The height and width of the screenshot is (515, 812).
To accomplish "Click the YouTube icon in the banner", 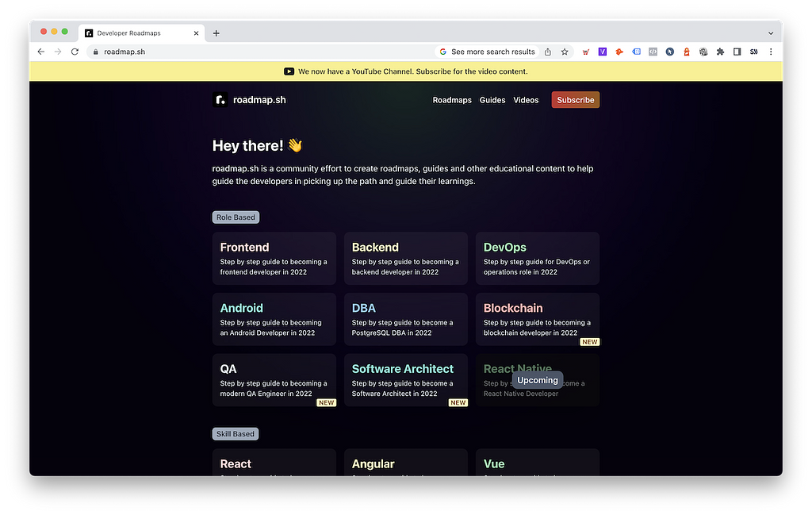I will [289, 71].
